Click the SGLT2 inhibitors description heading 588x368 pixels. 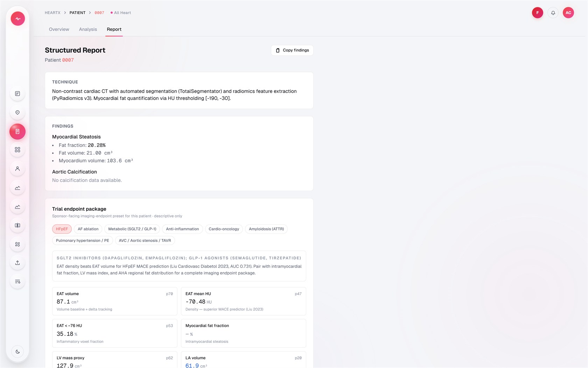[x=179, y=258]
